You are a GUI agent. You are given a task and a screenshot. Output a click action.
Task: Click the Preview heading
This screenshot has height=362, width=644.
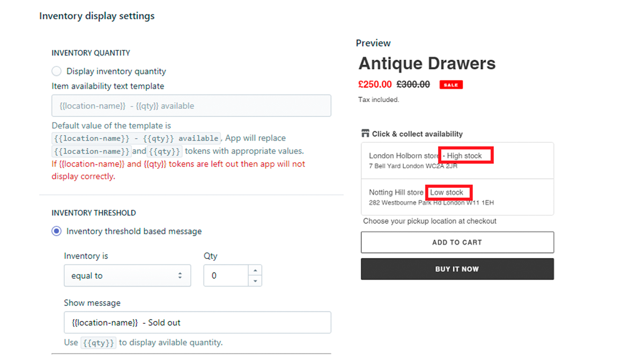pos(373,43)
